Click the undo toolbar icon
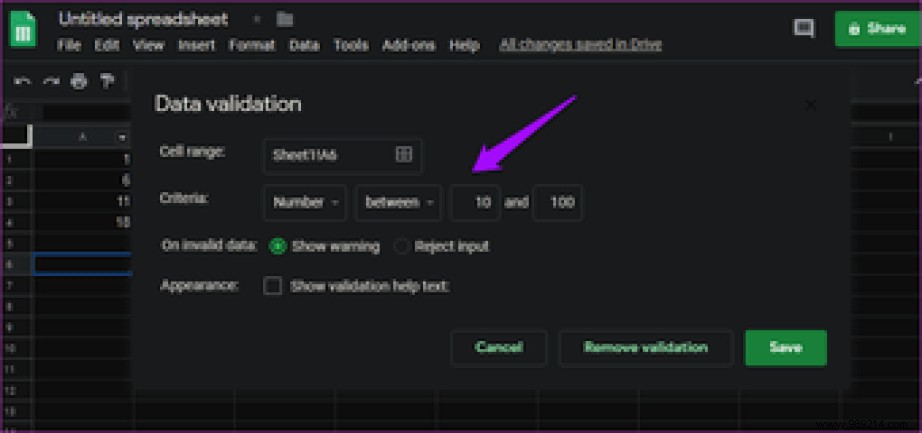This screenshot has width=922, height=433. pyautogui.click(x=22, y=81)
